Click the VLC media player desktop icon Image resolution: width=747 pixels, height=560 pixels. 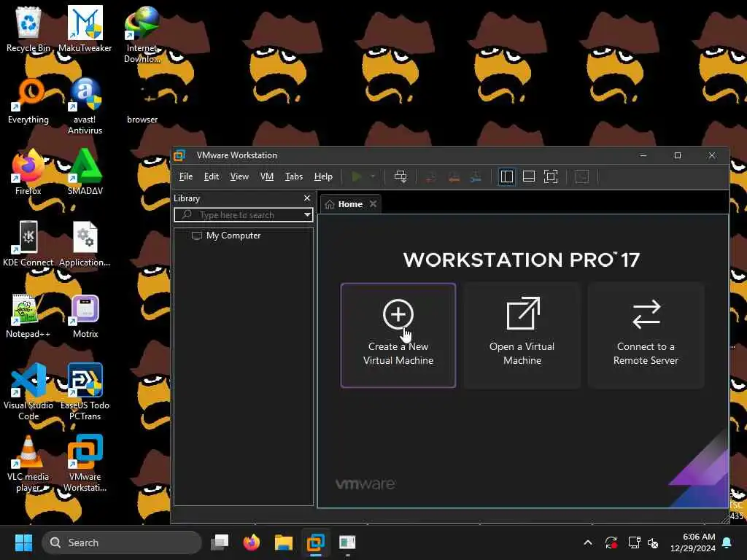tap(28, 463)
